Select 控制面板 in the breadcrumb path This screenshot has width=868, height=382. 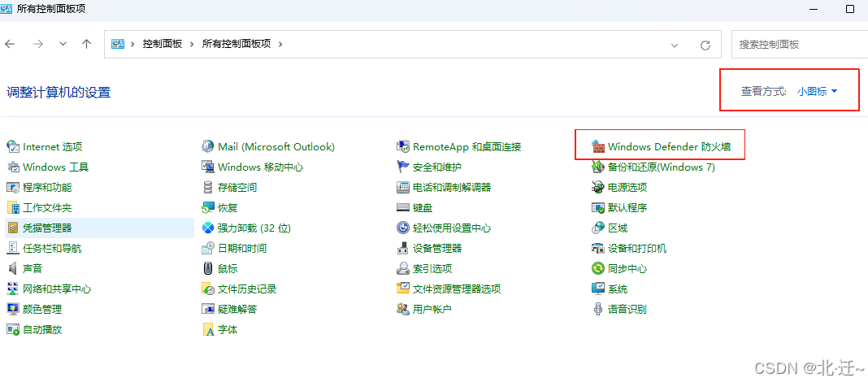tap(163, 44)
